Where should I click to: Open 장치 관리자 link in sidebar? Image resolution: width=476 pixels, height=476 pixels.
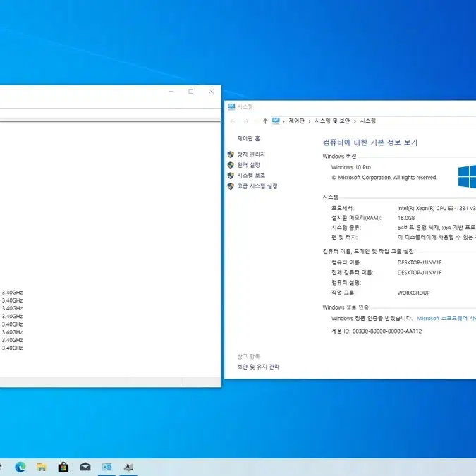pos(251,154)
